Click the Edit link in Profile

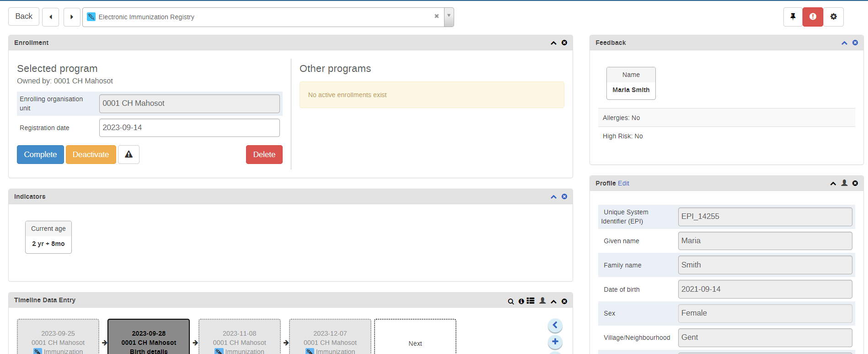tap(623, 183)
